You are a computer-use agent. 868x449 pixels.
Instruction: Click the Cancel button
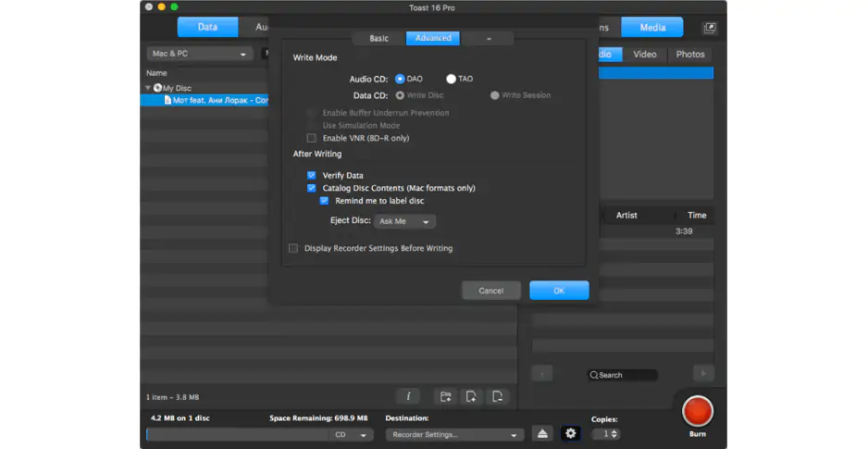pyautogui.click(x=491, y=291)
